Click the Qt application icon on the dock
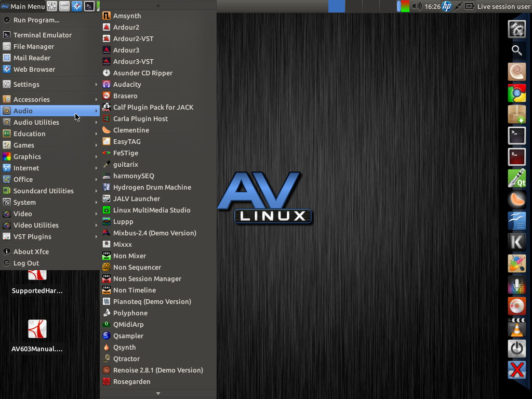This screenshot has height=399, width=532. (x=517, y=178)
